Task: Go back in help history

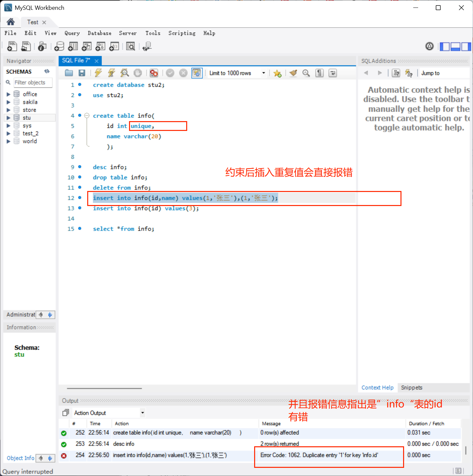Action: (x=366, y=73)
